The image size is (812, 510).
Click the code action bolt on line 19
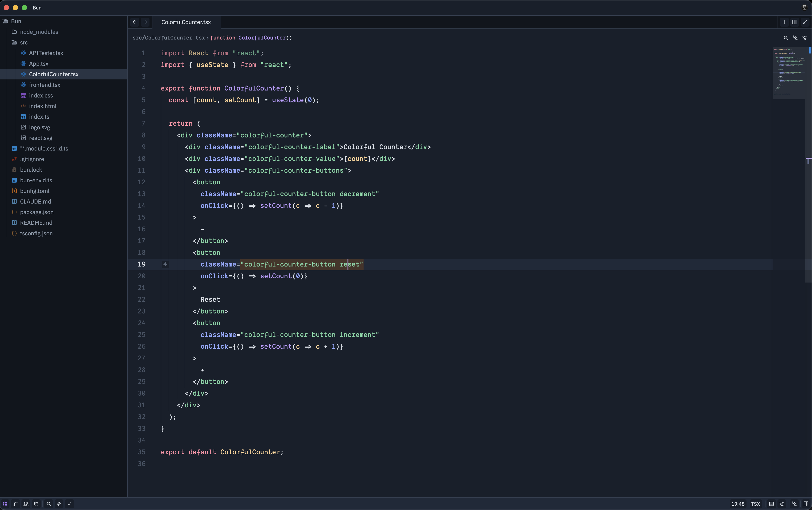pyautogui.click(x=165, y=264)
